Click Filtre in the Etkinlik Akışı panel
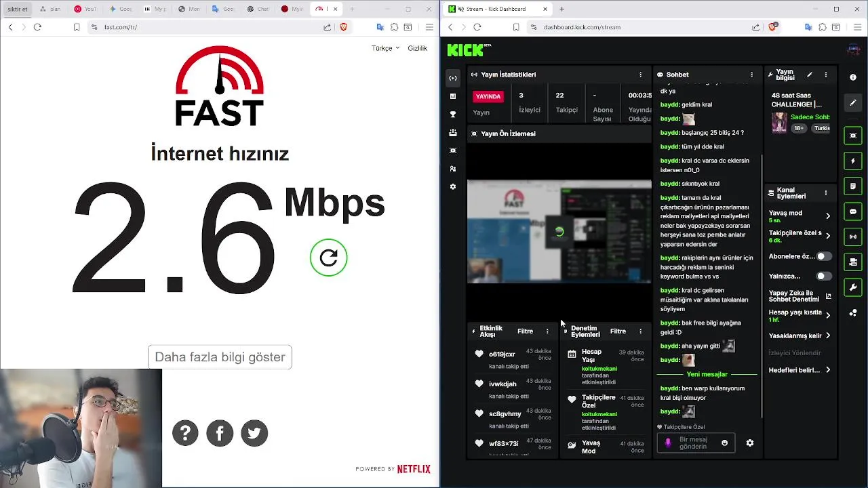Image resolution: width=868 pixels, height=488 pixels. (525, 331)
